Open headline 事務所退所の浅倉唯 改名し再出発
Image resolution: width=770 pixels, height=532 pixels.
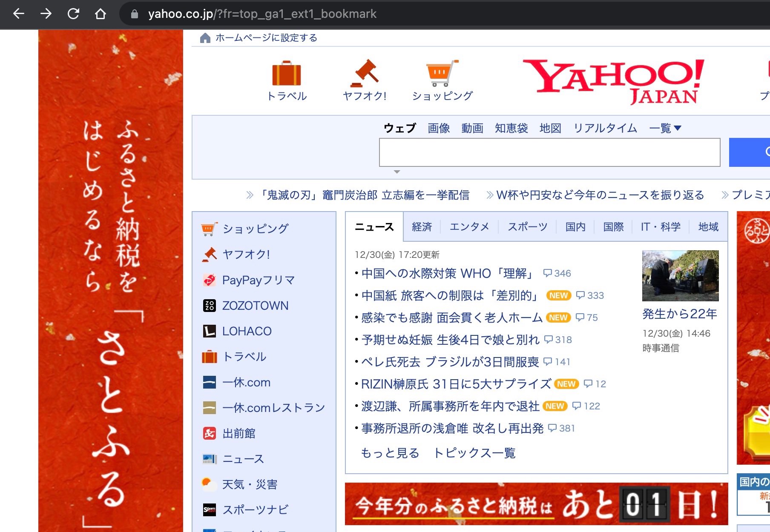[452, 428]
